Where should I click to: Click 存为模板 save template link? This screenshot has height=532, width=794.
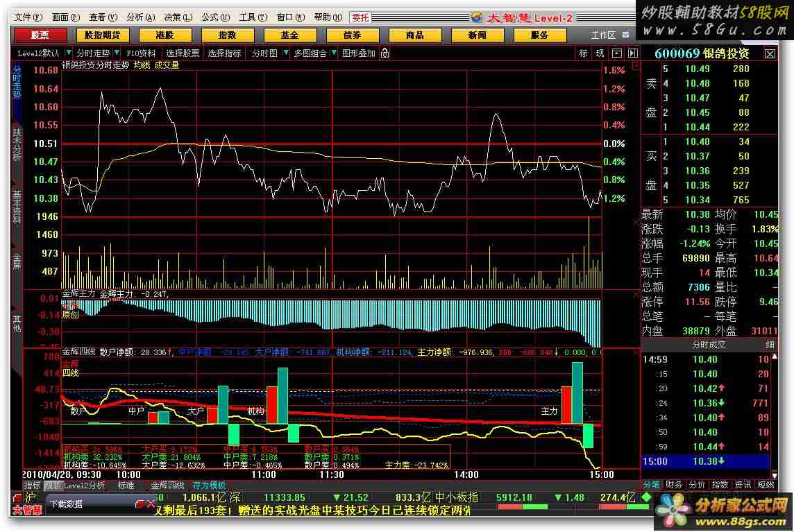(x=209, y=485)
